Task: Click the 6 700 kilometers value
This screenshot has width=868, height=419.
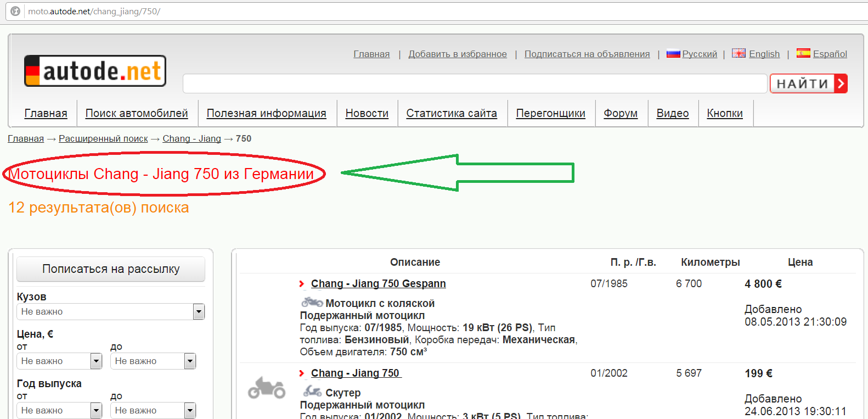Action: coord(689,283)
